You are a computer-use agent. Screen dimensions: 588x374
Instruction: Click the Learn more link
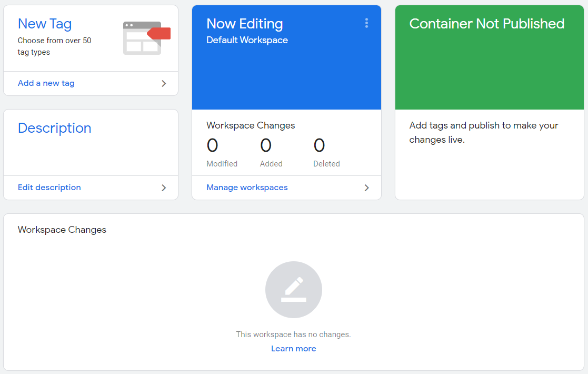[x=293, y=348]
